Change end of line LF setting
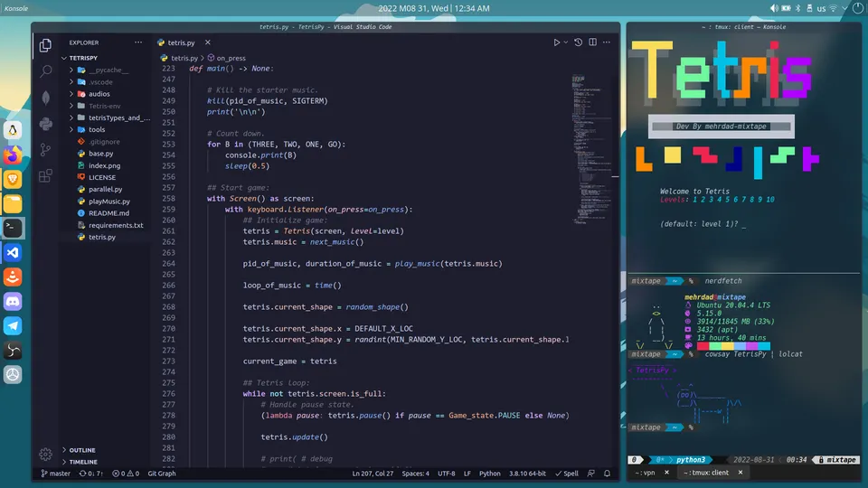Screen dimensions: 868x488 click(467, 473)
